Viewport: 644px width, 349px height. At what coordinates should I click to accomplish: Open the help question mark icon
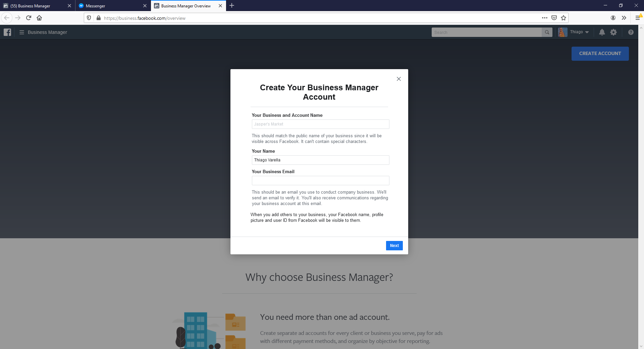(x=631, y=32)
